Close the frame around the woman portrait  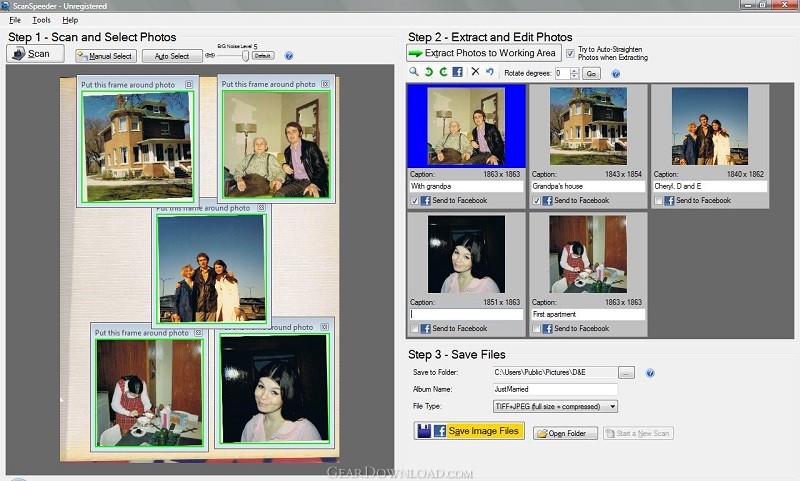pyautogui.click(x=324, y=326)
